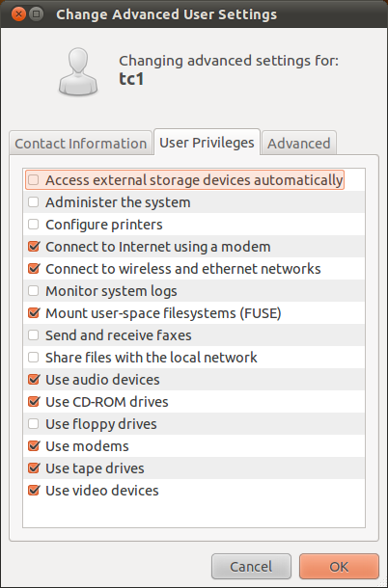
Task: Disable Connect to wireless and ethernet networks
Action: coord(34,269)
